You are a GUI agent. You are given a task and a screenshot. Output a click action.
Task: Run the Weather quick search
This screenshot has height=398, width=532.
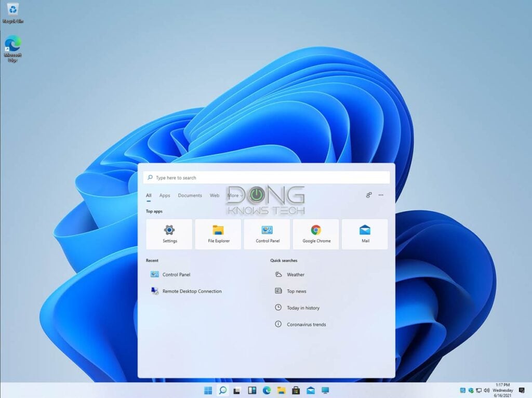289,274
